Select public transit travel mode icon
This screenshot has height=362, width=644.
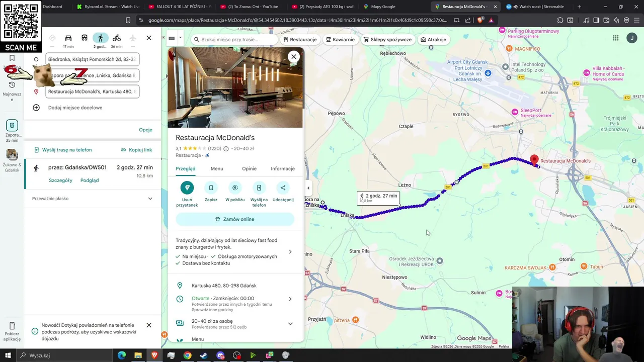[85, 38]
